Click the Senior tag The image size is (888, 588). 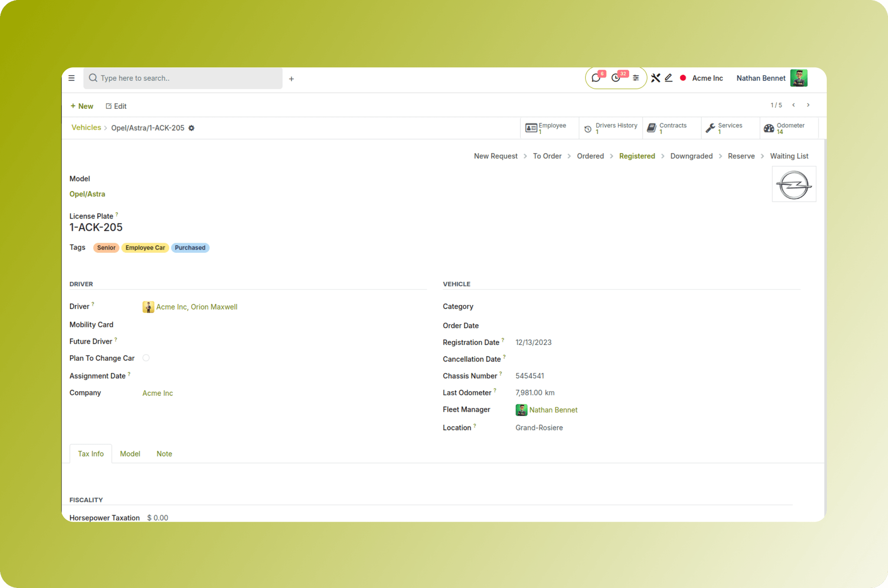pos(106,248)
